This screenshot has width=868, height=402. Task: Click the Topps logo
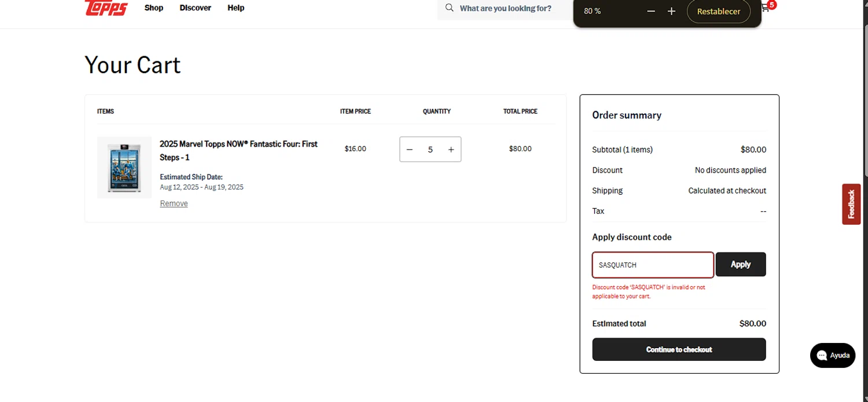coord(106,8)
